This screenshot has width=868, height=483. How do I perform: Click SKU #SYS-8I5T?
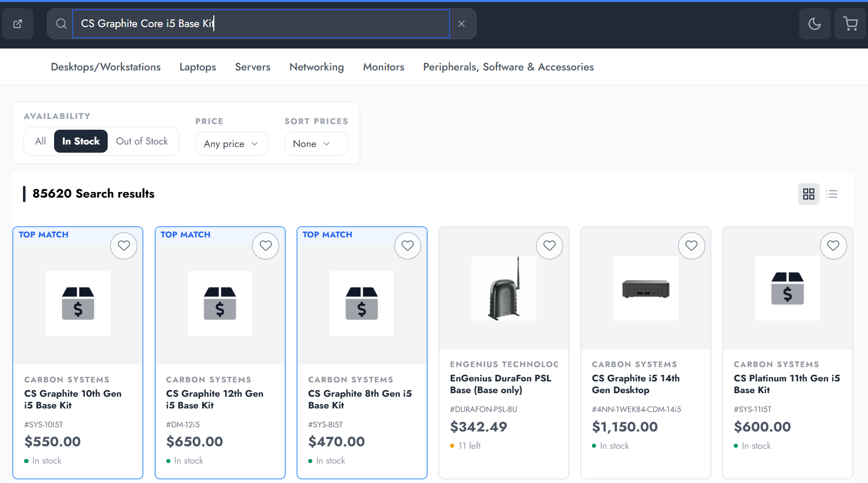pyautogui.click(x=325, y=425)
